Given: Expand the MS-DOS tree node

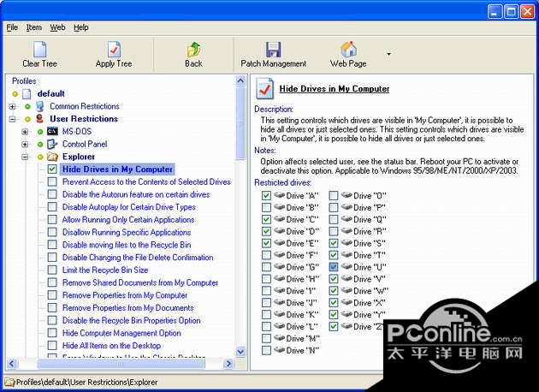Looking at the screenshot, I should [x=25, y=132].
